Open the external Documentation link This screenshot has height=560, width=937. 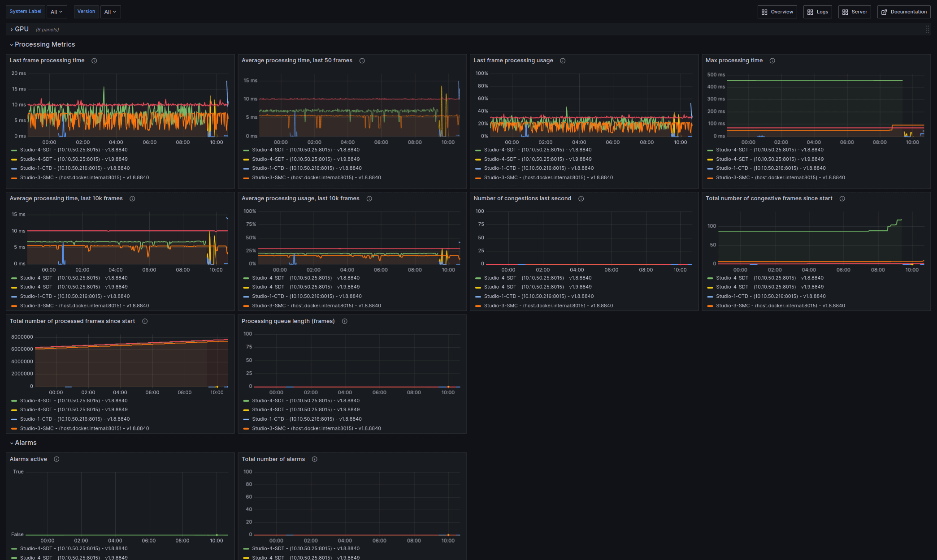(x=903, y=12)
